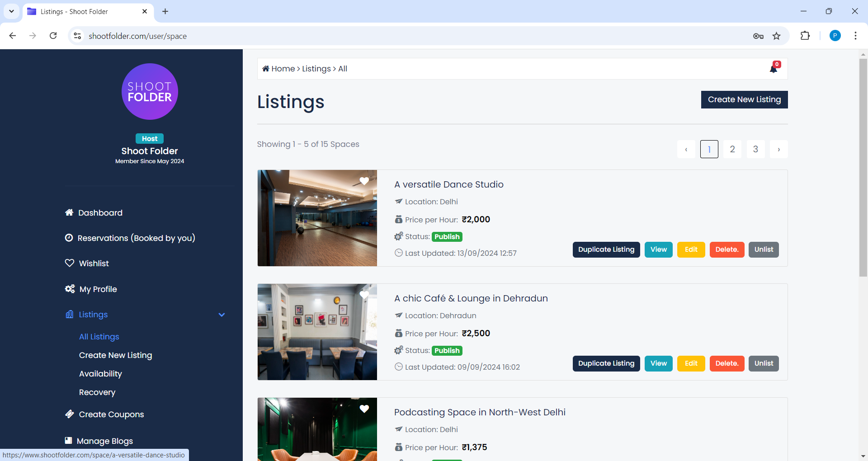The image size is (868, 461).
Task: Unlist the Dance Studio listing
Action: (764, 249)
